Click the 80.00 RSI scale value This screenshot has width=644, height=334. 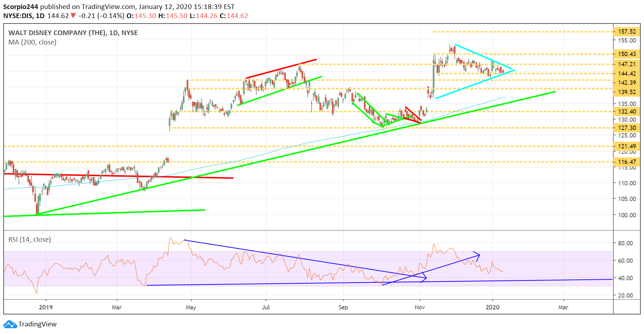pos(625,243)
